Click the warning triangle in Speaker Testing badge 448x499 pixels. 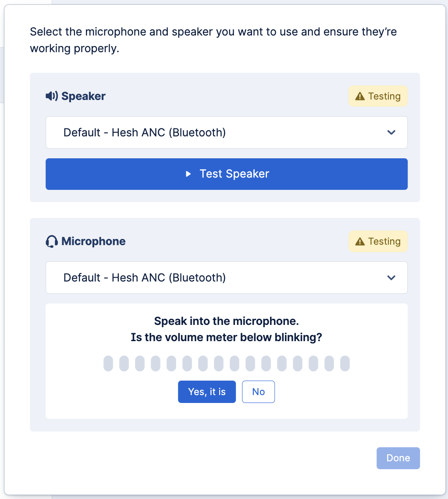360,96
